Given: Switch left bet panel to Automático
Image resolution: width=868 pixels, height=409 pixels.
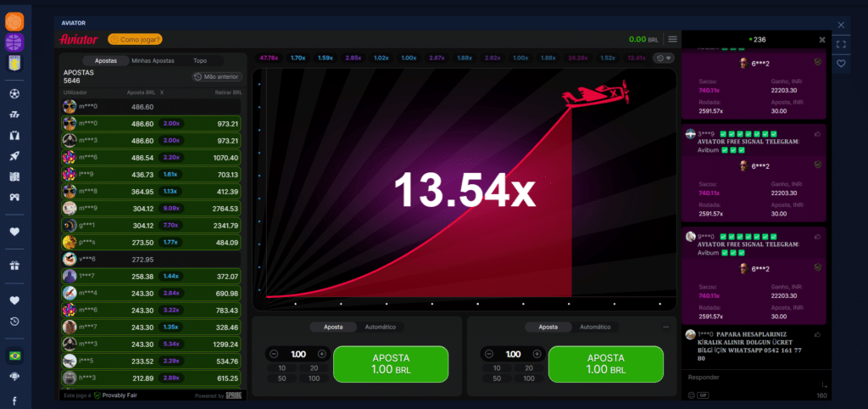Looking at the screenshot, I should point(380,327).
